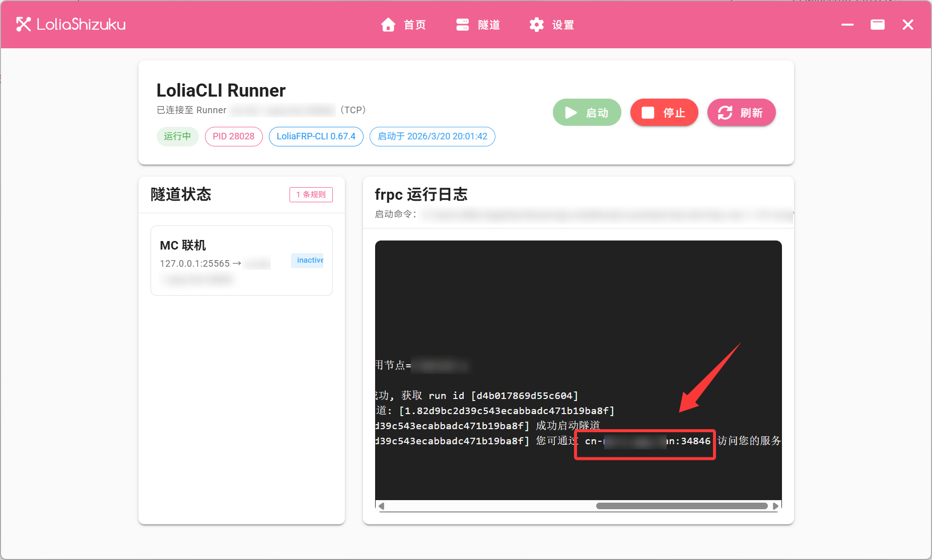Click the server icon beside 隧道
Screen dimensions: 932x560
(462, 25)
